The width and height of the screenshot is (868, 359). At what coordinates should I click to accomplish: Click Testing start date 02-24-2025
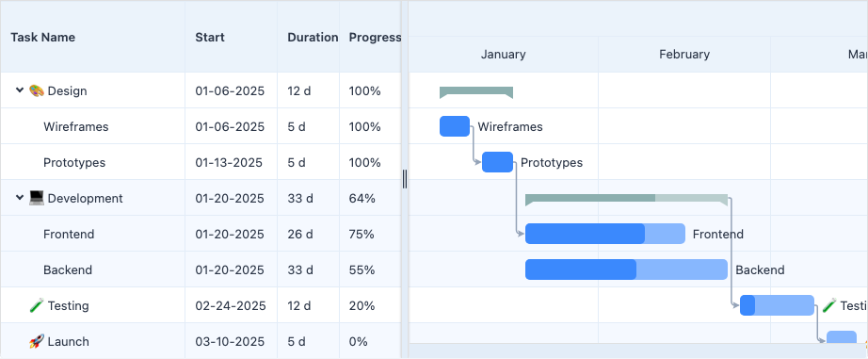pos(231,305)
